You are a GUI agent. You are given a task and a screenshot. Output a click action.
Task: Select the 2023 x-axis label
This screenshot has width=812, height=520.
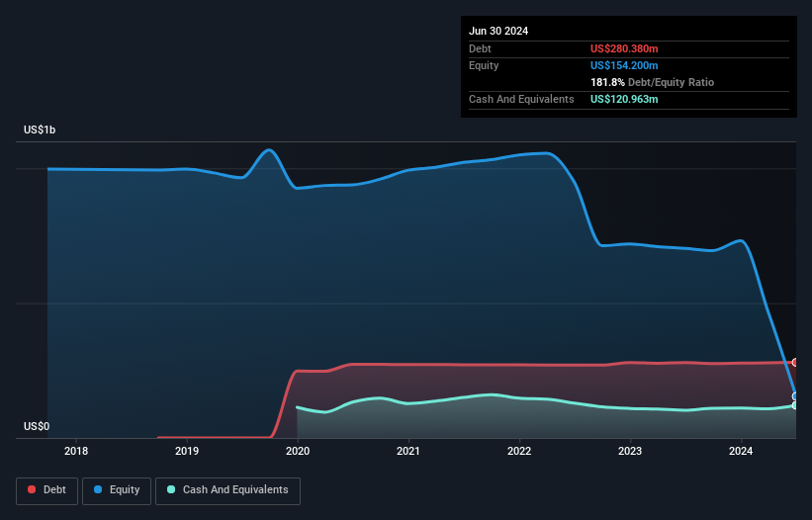pyautogui.click(x=630, y=451)
